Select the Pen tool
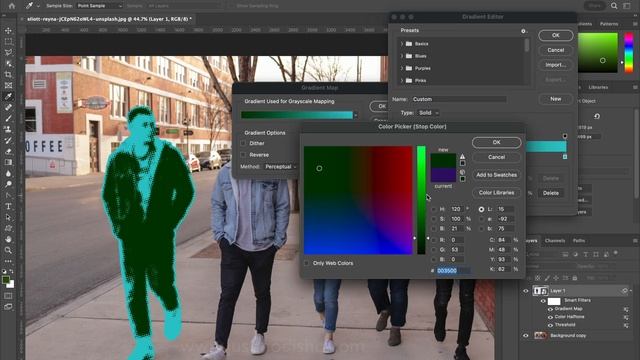Image resolution: width=640 pixels, height=360 pixels. [8, 196]
